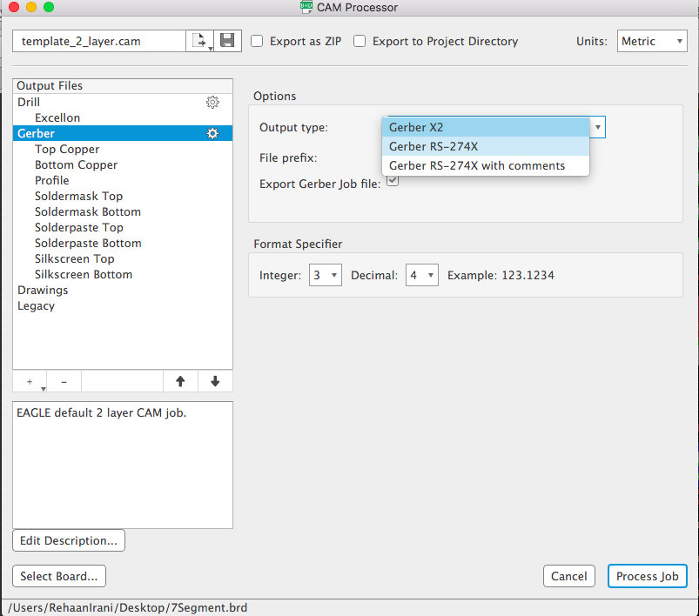Select the Gerber output group
The height and width of the screenshot is (616, 699).
[123, 133]
